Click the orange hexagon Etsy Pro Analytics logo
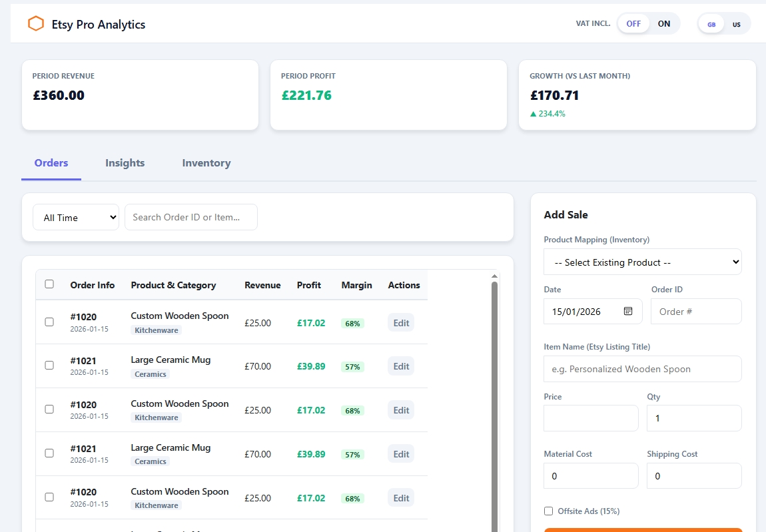The image size is (766, 532). (36, 23)
